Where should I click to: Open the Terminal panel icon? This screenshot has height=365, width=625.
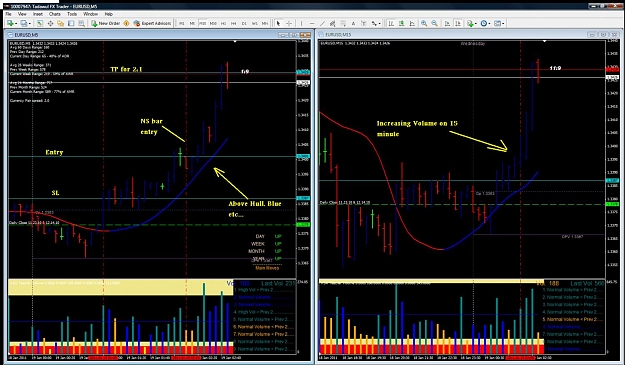[71, 24]
